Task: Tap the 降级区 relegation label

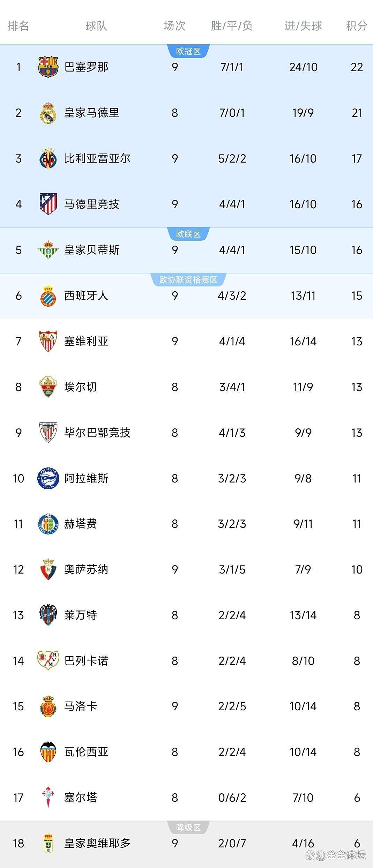Action: [x=188, y=828]
